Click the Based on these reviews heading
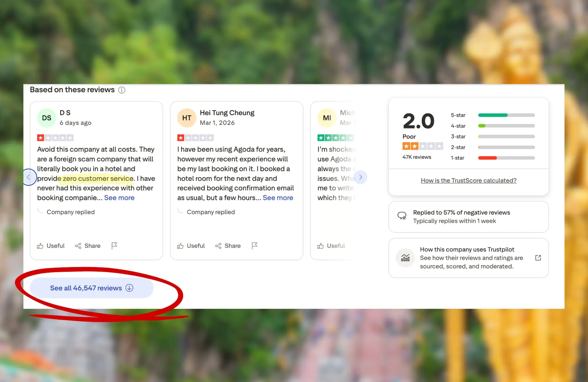The width and height of the screenshot is (588, 382). click(x=72, y=90)
